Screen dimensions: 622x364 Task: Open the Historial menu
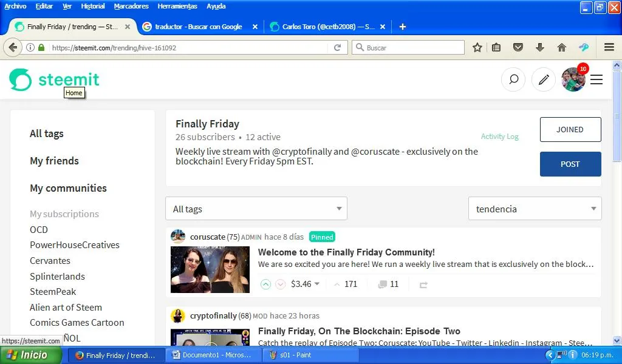pyautogui.click(x=93, y=6)
